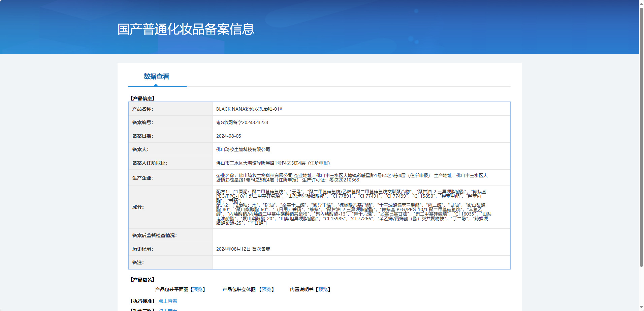This screenshot has width=644, height=311.
Task: Open 预览 link for 产品包装立体图
Action: pyautogui.click(x=266, y=289)
